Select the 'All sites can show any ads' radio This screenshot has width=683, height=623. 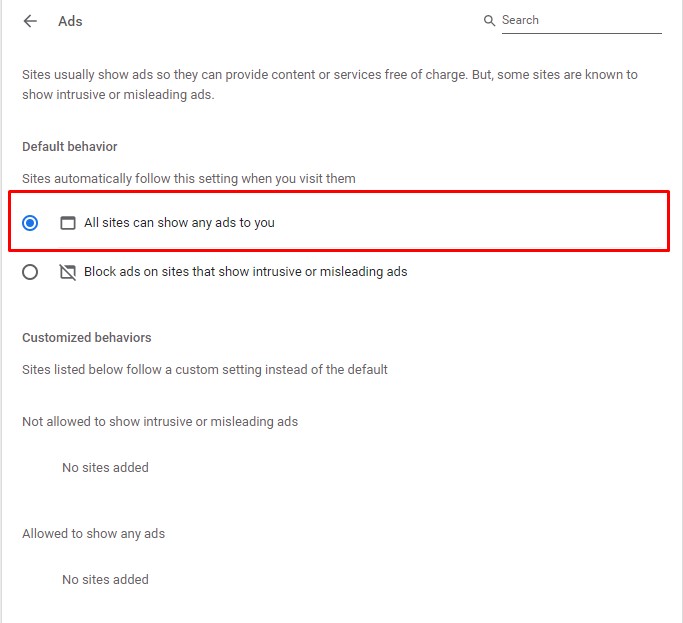point(30,223)
